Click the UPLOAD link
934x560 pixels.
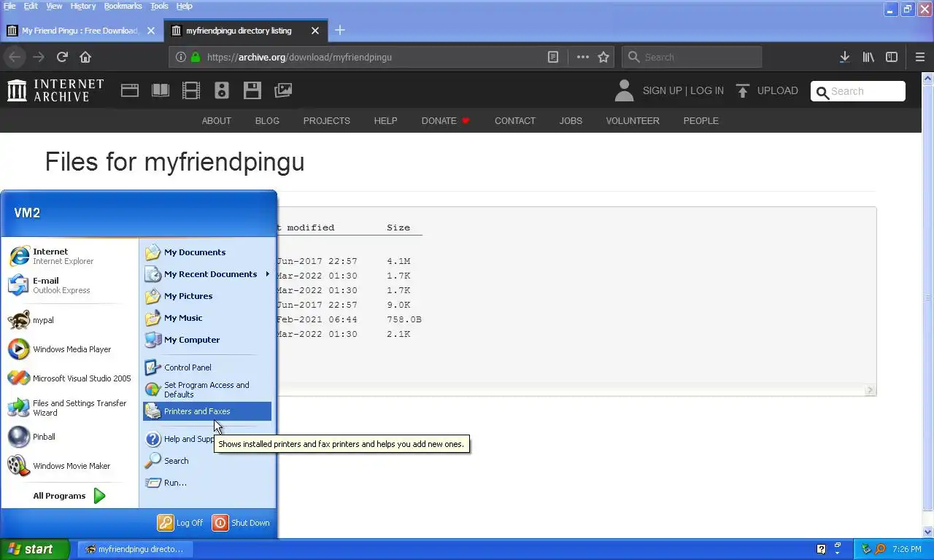767,90
